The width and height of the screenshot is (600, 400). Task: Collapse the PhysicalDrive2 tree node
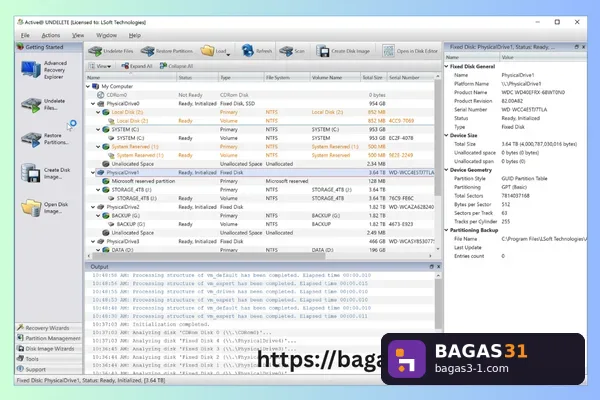(93, 207)
